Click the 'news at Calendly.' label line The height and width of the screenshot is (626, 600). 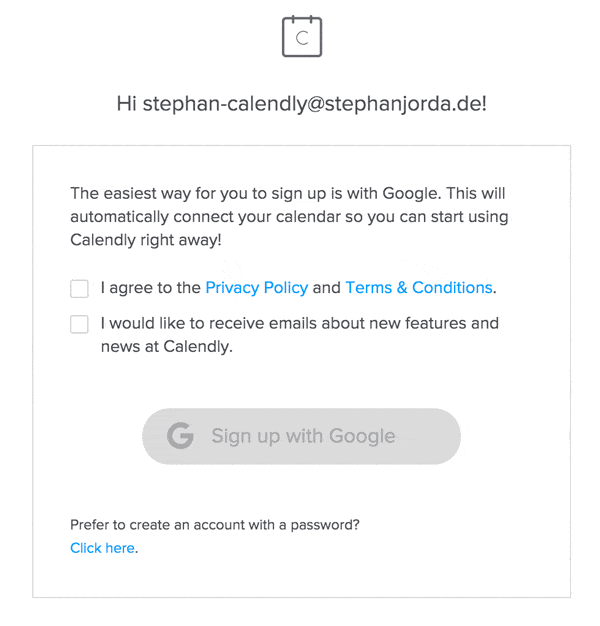pyautogui.click(x=166, y=347)
